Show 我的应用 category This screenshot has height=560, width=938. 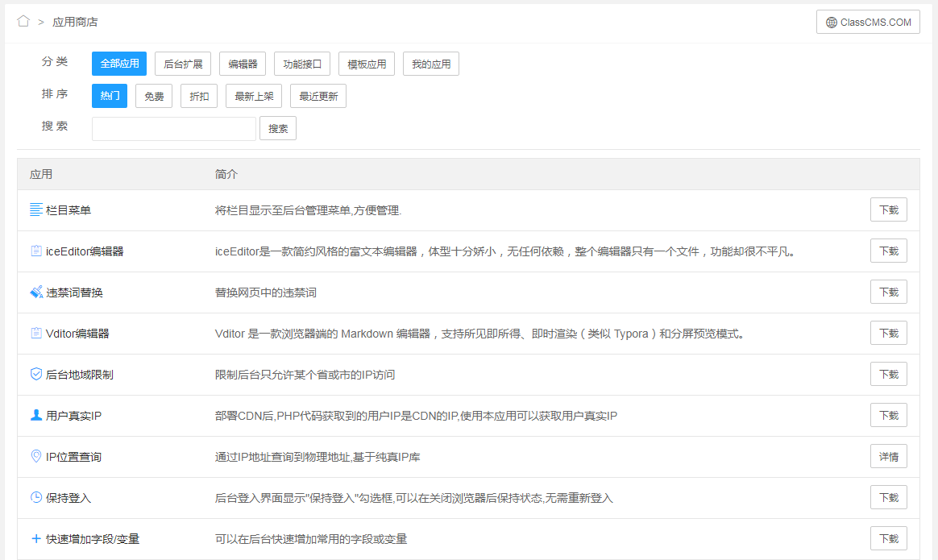430,64
